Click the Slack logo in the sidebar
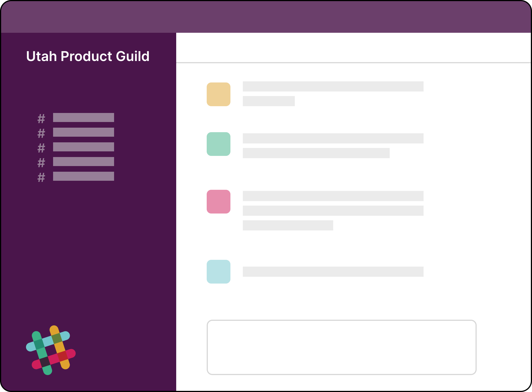This screenshot has height=392, width=532. pos(51,350)
